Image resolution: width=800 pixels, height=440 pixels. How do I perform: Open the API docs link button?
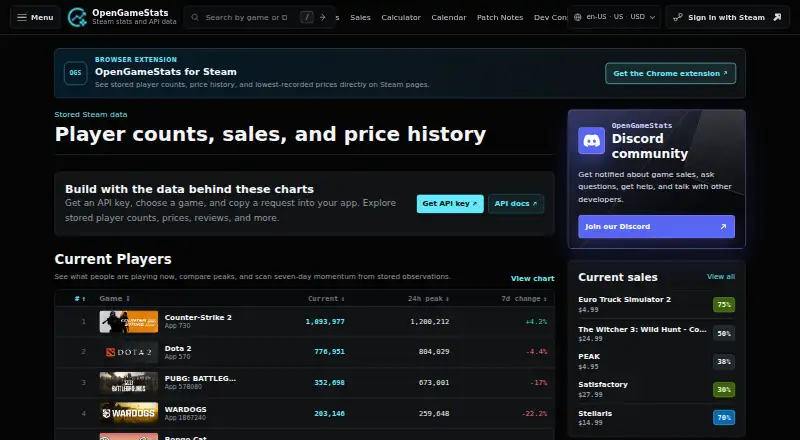click(516, 204)
